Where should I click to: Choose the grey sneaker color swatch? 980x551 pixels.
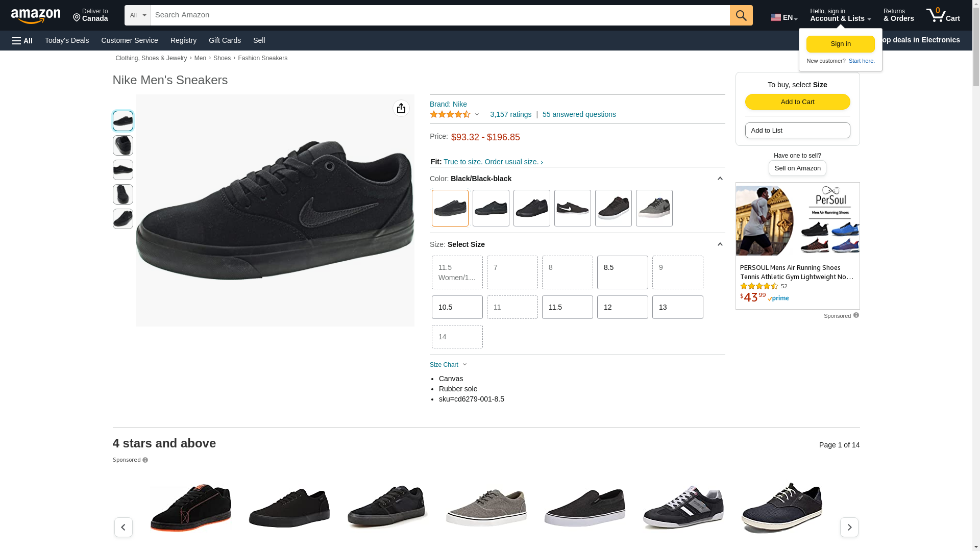click(654, 208)
